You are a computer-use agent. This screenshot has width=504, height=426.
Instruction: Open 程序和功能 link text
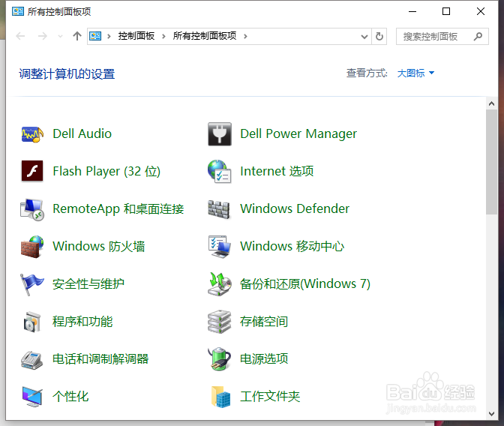point(82,322)
